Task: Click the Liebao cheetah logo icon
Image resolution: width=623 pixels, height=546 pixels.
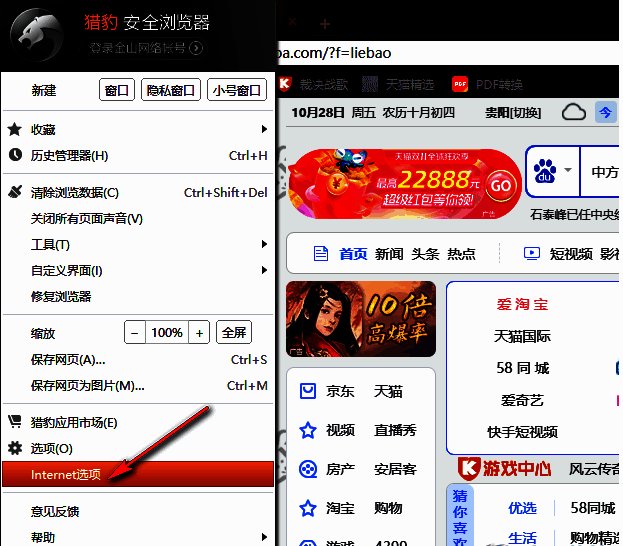Action: click(x=37, y=35)
